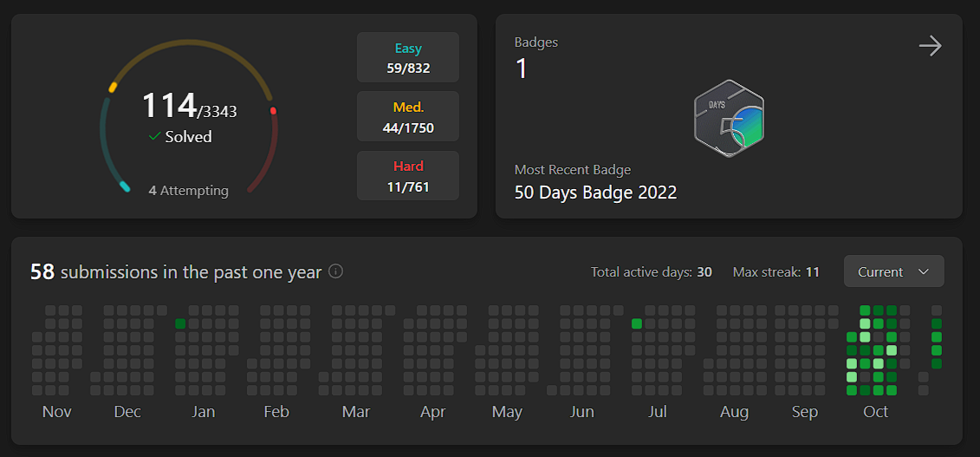Click the submissions info circle icon
Image resolution: width=980 pixels, height=457 pixels.
point(335,272)
